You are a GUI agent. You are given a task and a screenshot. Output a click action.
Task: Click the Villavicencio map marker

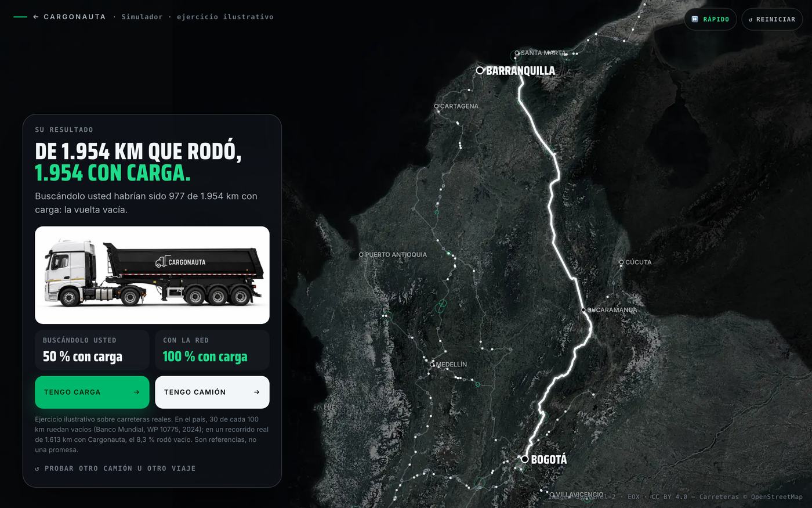coord(552,495)
